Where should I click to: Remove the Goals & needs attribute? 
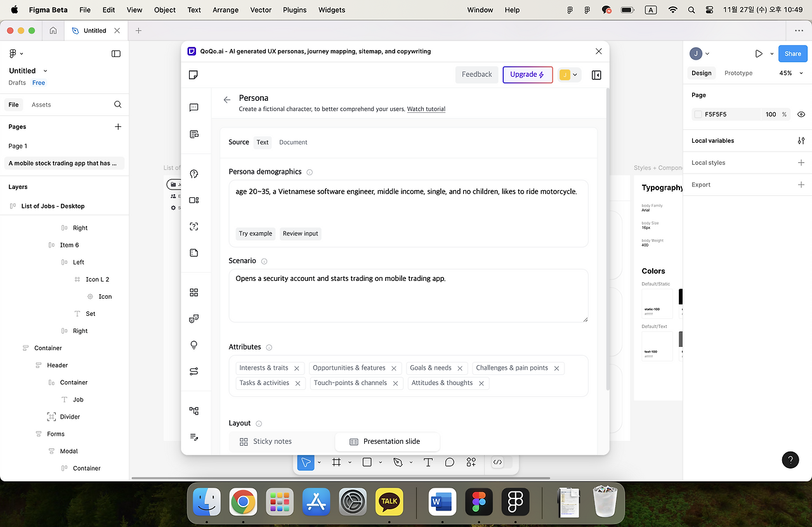460,368
